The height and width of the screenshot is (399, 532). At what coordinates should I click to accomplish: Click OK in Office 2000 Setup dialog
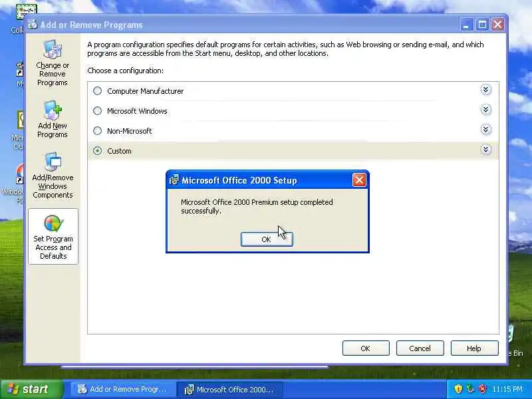point(267,239)
